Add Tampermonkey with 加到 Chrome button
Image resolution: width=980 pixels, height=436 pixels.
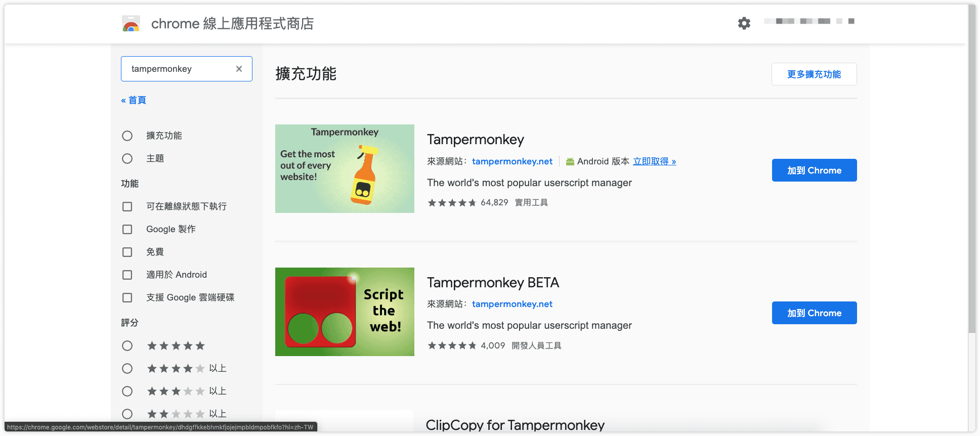tap(814, 170)
